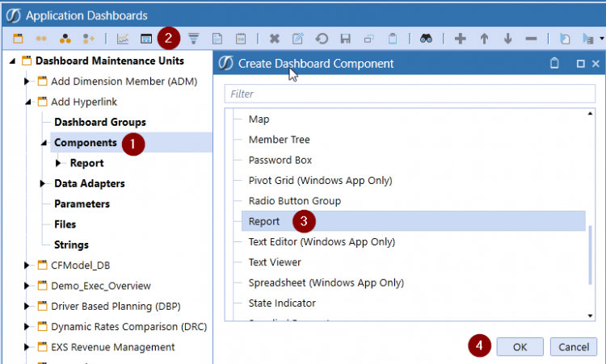The image size is (606, 364).
Task: Expand the CFModel_DB maintenance unit
Action: click(27, 266)
